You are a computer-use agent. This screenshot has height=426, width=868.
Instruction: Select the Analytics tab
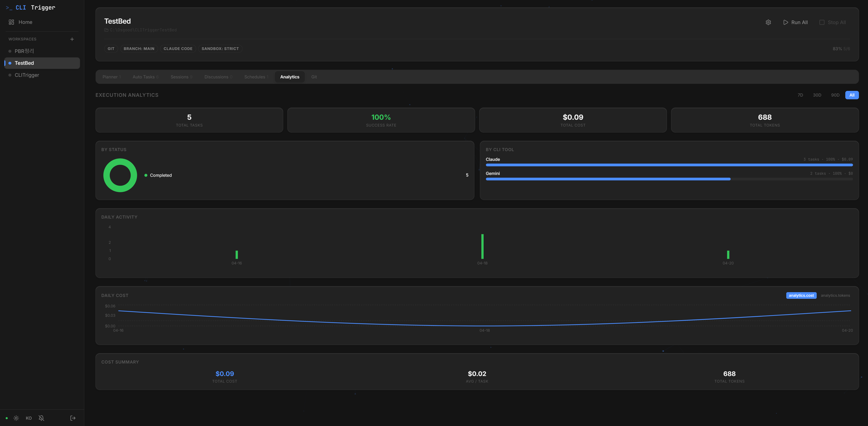290,77
